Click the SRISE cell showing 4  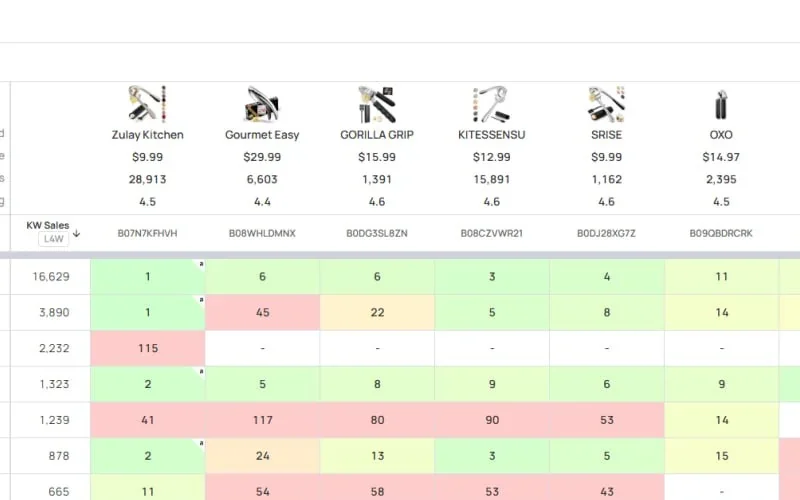(607, 277)
